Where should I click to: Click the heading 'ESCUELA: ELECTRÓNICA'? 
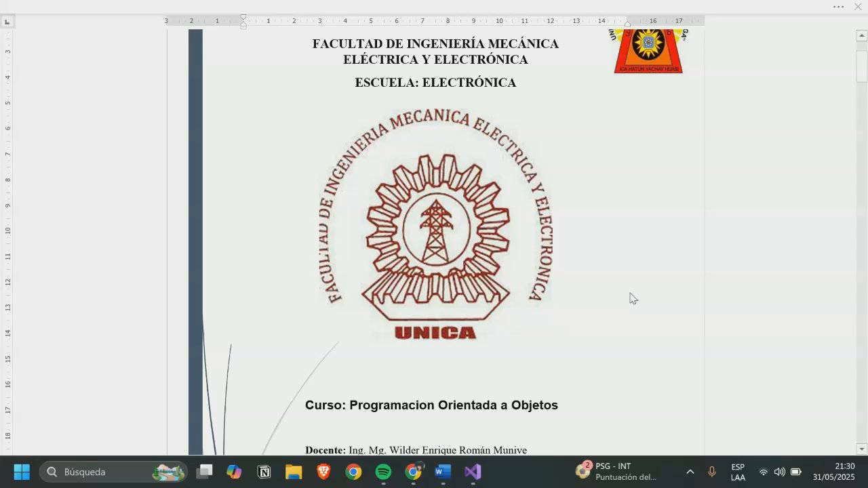(x=435, y=83)
